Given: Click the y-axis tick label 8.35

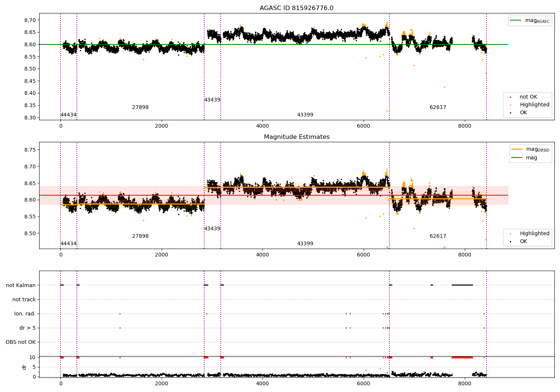Looking at the screenshot, I should (x=29, y=106).
